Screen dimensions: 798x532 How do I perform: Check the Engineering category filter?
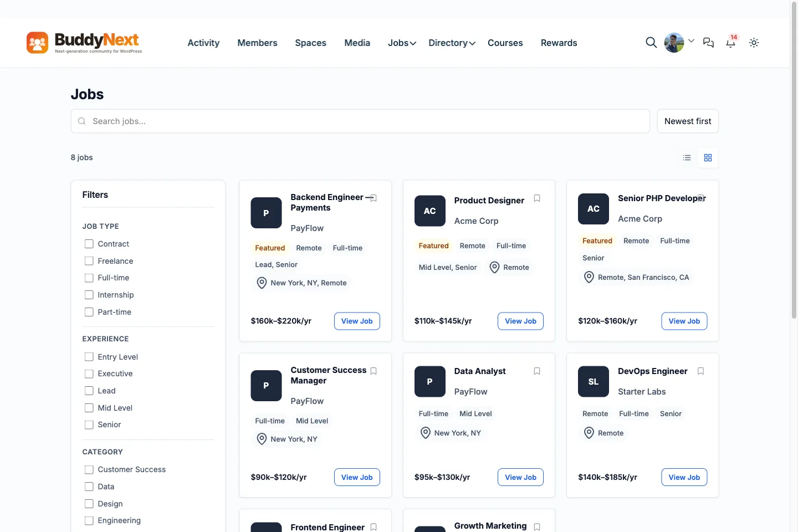pos(89,520)
